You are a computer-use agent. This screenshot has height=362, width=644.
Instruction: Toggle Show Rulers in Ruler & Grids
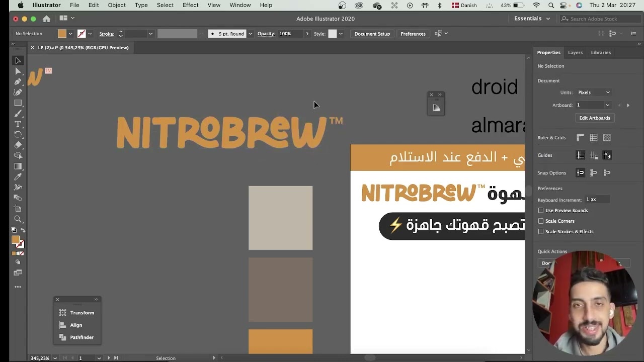(x=580, y=137)
